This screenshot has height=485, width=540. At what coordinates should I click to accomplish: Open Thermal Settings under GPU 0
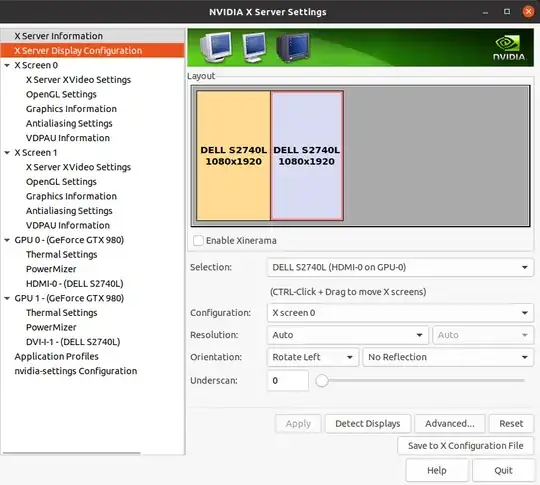click(62, 255)
